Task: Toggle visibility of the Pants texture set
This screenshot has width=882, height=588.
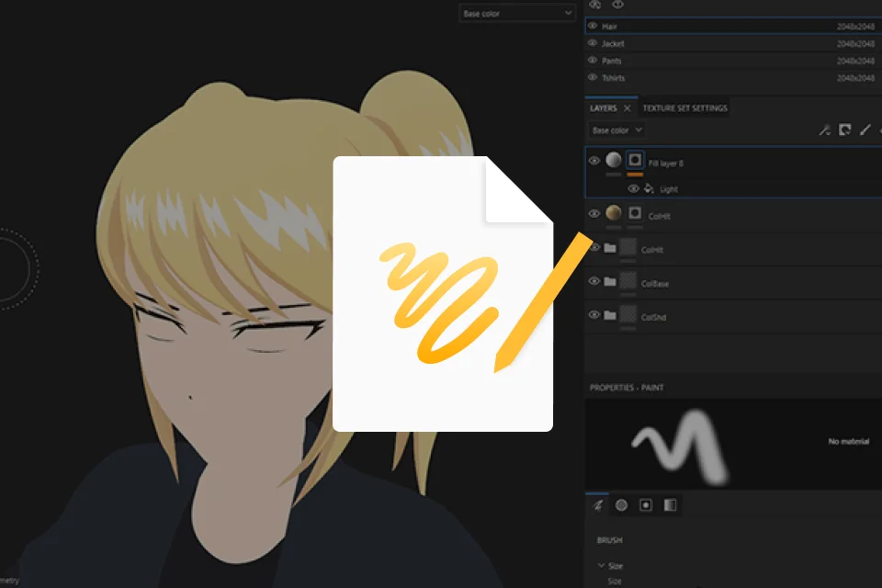Action: [593, 61]
